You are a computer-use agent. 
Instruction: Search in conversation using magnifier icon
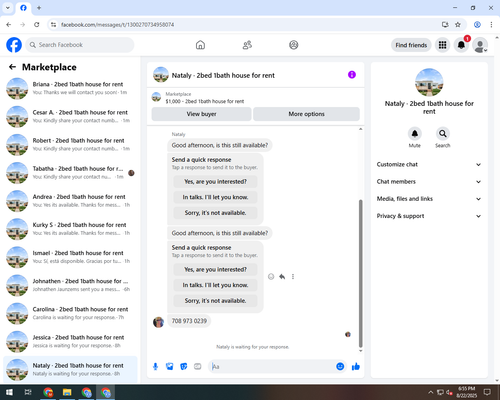(443, 134)
